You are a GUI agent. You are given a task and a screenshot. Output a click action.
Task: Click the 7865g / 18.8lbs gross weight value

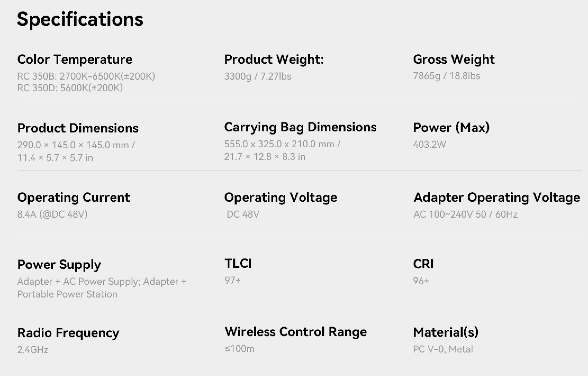click(446, 76)
